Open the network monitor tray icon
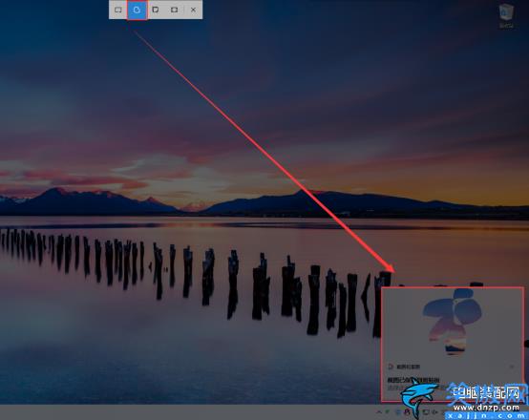 click(x=427, y=412)
